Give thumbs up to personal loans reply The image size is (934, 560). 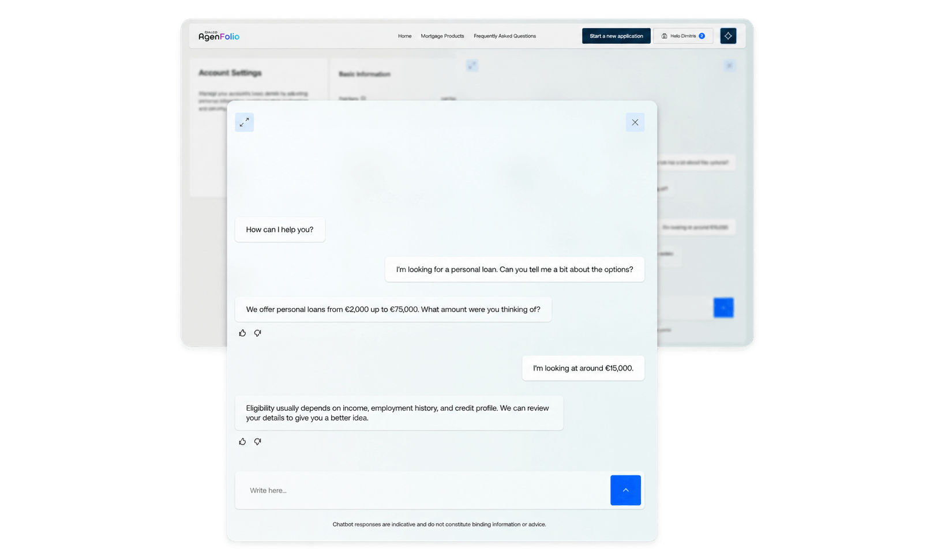[x=242, y=333]
